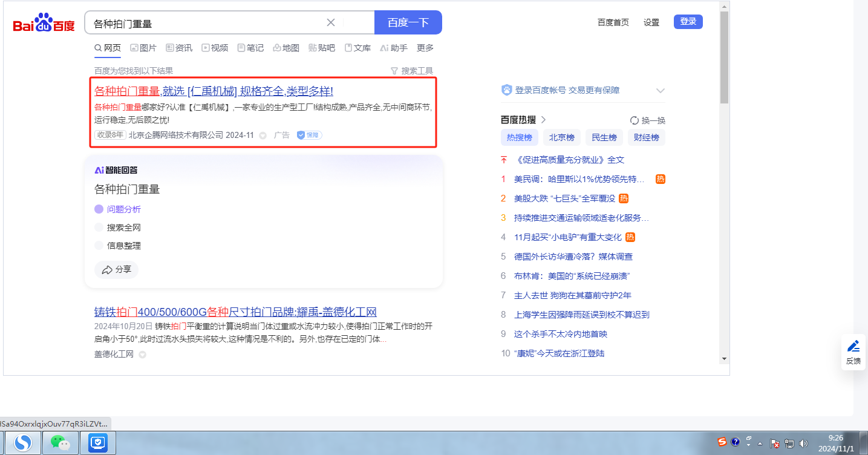Open the 搜索工具 filter options
The image size is (868, 455).
(412, 71)
